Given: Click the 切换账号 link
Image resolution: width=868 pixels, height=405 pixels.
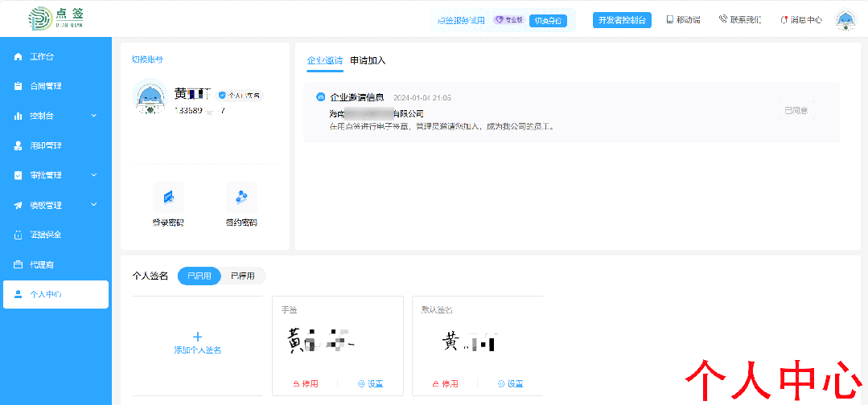Looking at the screenshot, I should [x=147, y=59].
